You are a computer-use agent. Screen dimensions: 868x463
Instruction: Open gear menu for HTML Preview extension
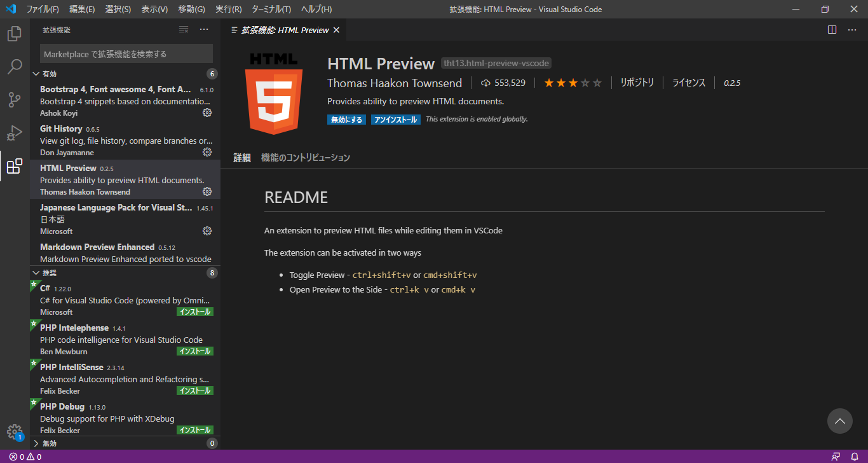pos(207,191)
